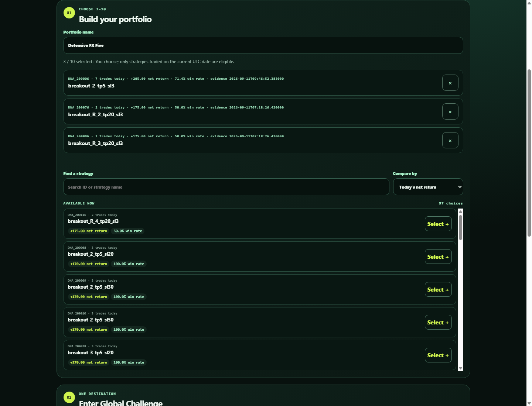Viewport: 532px width, 406px height.
Task: Focus the Find a strategy search box
Action: coord(226,187)
